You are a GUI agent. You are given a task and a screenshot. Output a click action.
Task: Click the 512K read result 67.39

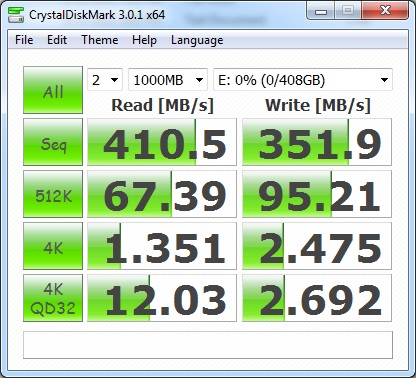[x=162, y=194]
